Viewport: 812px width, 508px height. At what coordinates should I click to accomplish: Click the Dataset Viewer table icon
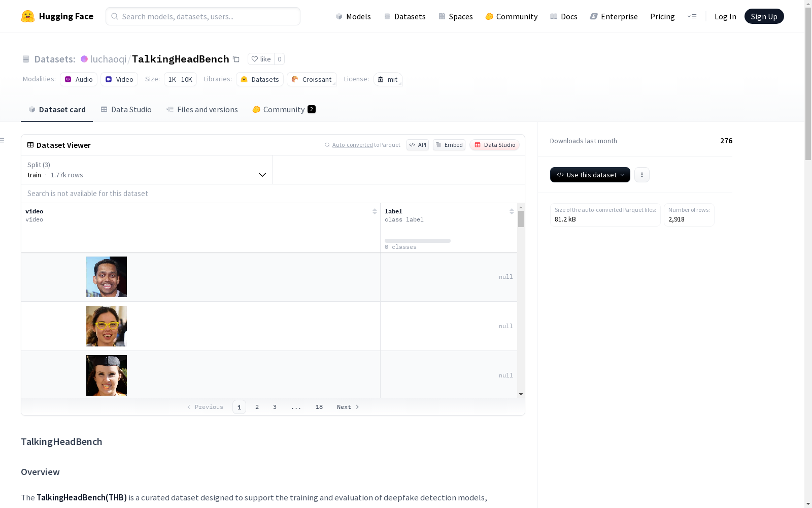pyautogui.click(x=30, y=145)
